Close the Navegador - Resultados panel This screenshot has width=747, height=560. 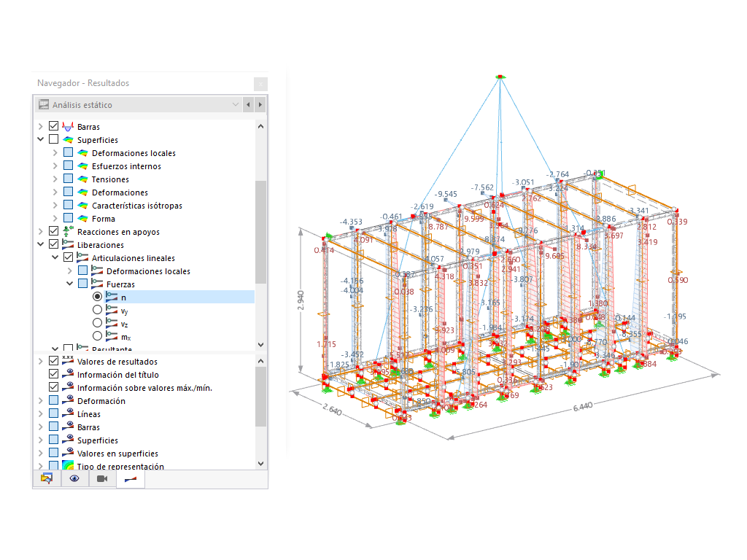260,84
